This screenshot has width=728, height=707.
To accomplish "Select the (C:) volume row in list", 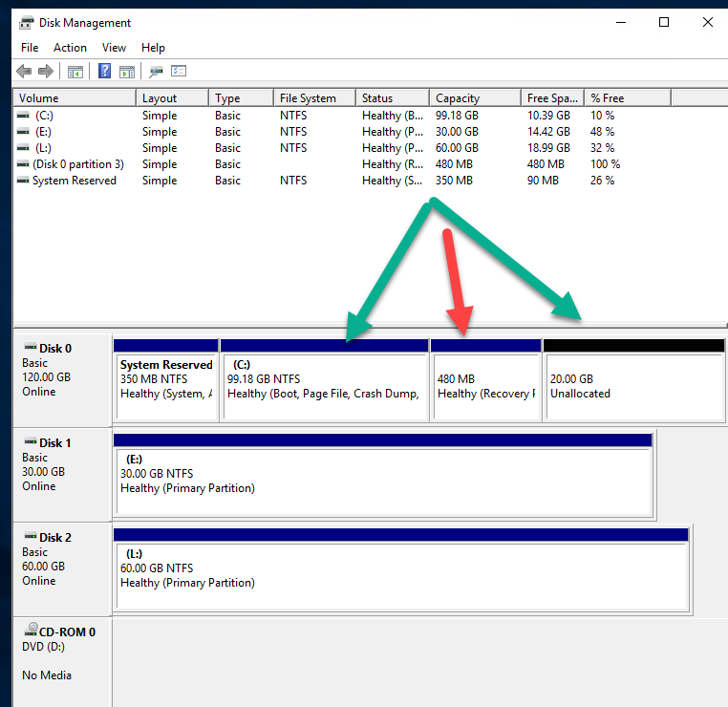I will pyautogui.click(x=44, y=116).
